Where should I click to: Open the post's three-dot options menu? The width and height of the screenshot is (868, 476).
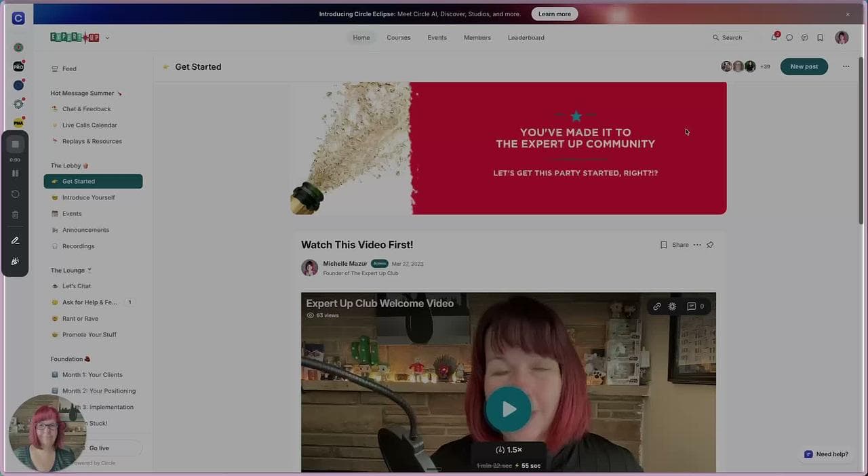click(697, 245)
